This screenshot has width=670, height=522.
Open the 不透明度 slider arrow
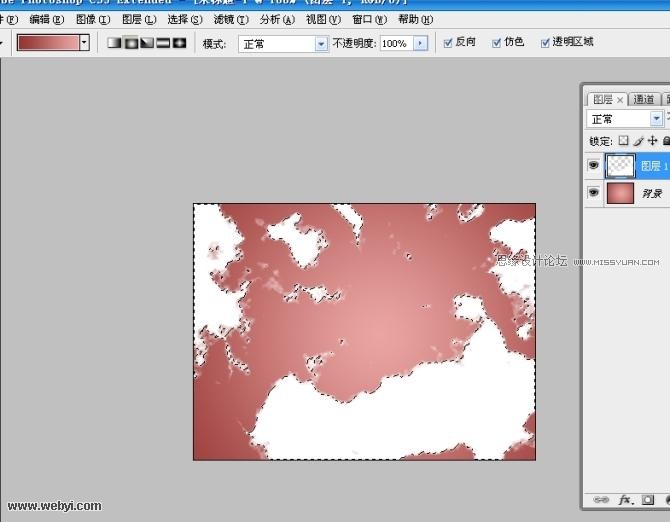point(420,43)
